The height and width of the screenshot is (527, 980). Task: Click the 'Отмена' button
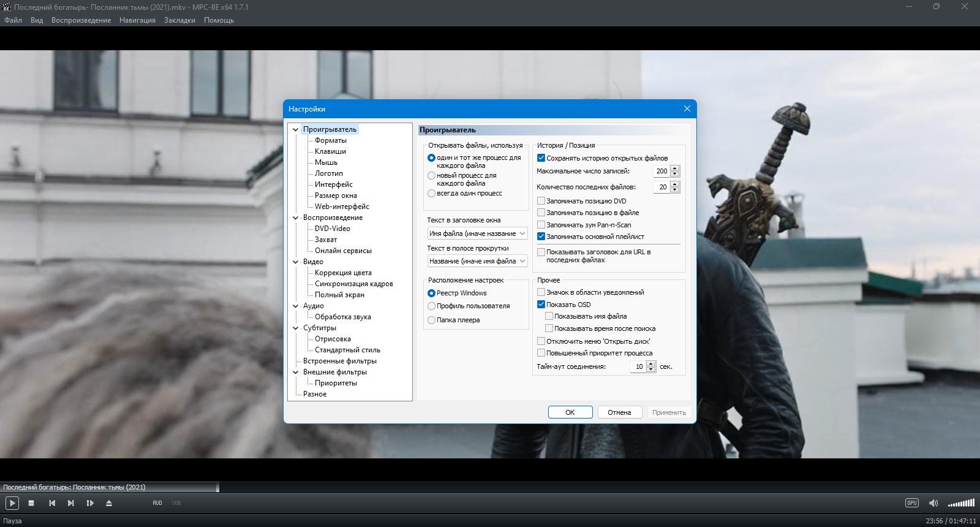[619, 412]
